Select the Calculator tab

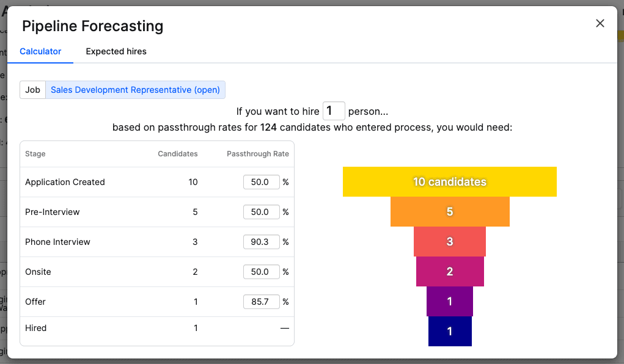pos(40,51)
